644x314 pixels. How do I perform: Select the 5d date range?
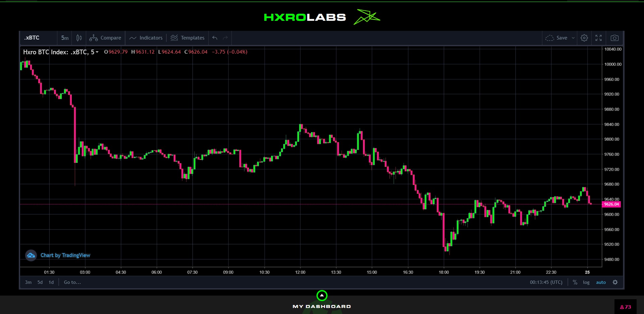click(40, 282)
